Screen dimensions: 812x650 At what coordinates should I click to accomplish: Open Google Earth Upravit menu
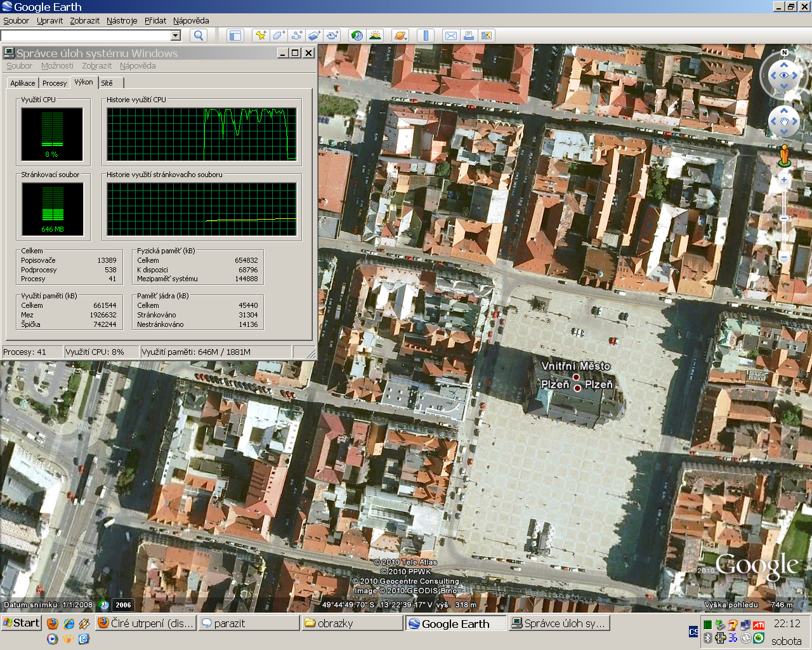[49, 20]
